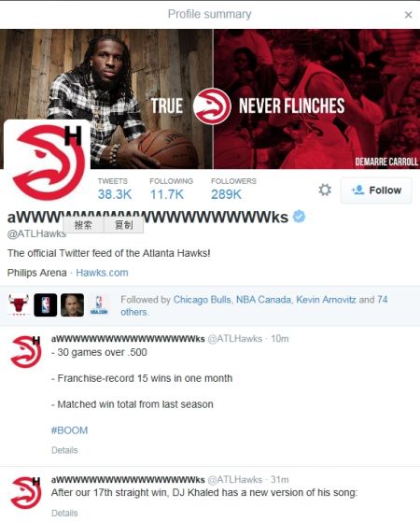The height and width of the screenshot is (522, 420).
Task: View the Following count 11.7K
Action: point(171,189)
